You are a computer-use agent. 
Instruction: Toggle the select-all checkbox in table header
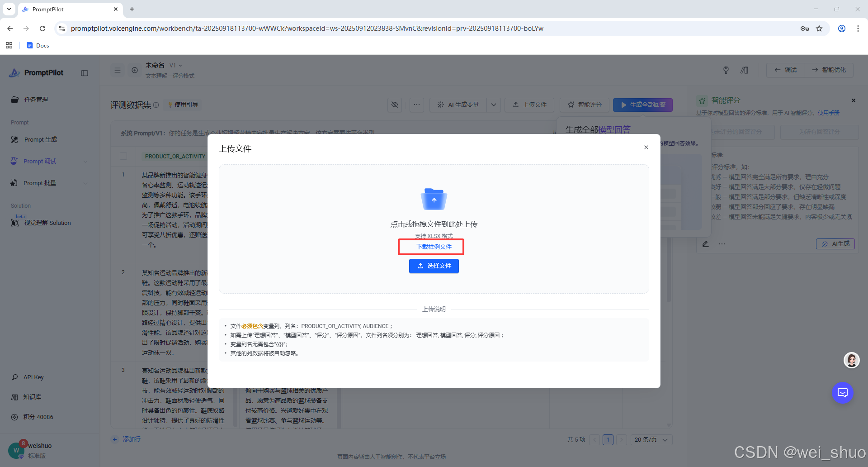123,156
